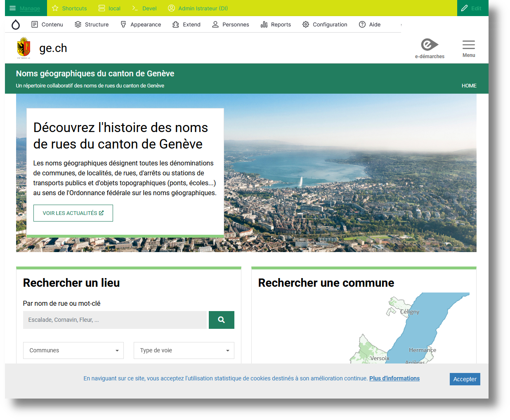Click the Accepter cookie button
The width and height of the screenshot is (510, 420).
(x=465, y=379)
